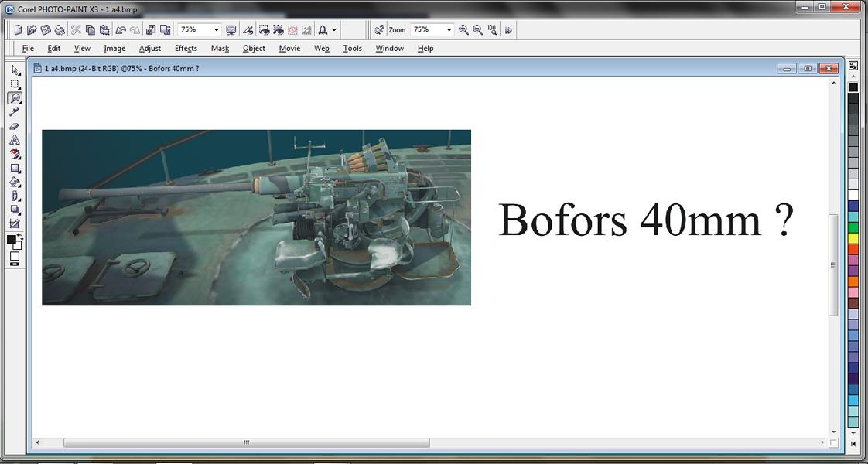Image resolution: width=868 pixels, height=464 pixels.
Task: Select the Rectangle Mask tool
Action: (14, 84)
